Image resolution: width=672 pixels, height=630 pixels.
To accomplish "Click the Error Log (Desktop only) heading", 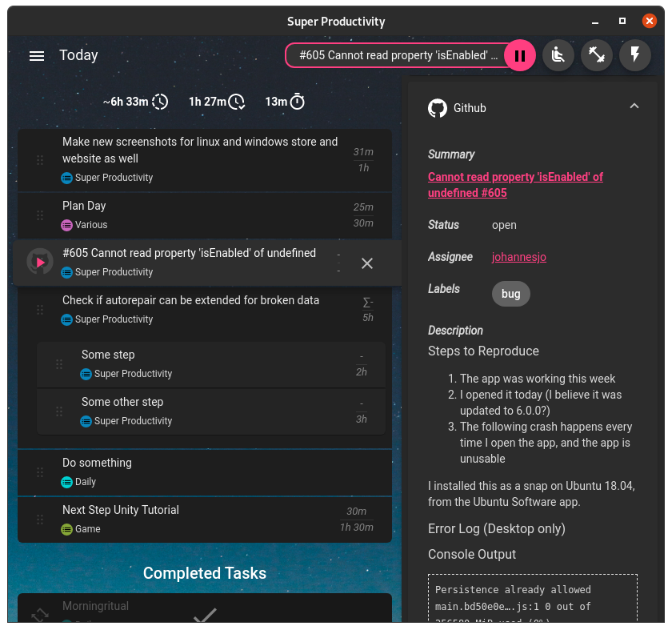I will (x=496, y=529).
